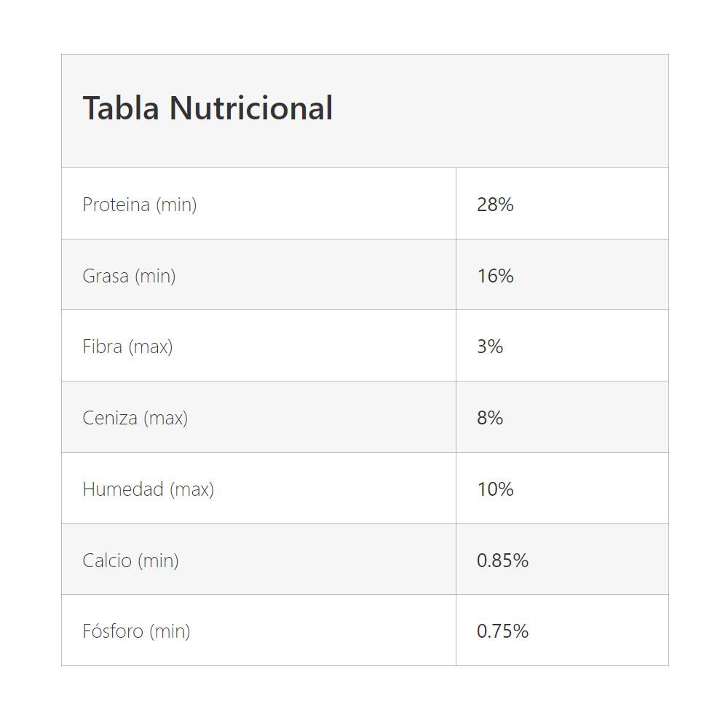The image size is (728, 728).
Task: Click the 0.85% calcium value
Action: pyautogui.click(x=502, y=561)
